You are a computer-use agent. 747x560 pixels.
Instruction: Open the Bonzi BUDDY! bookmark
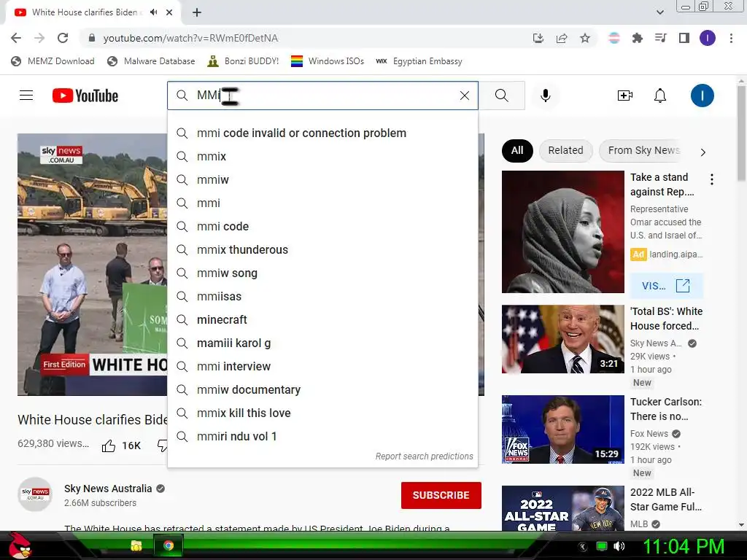(243, 61)
